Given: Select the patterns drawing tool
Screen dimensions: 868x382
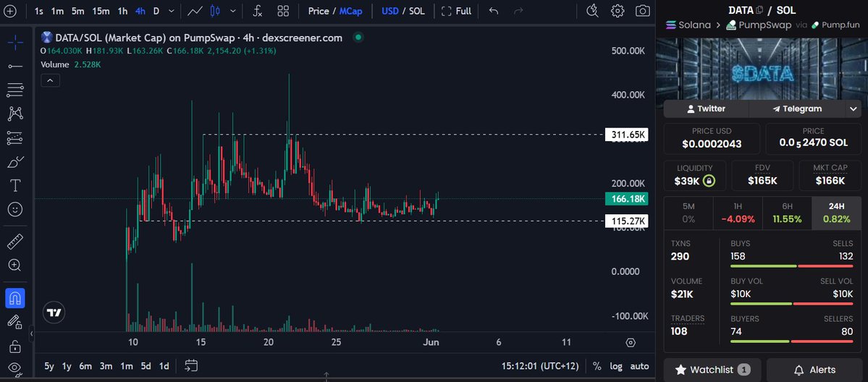Looking at the screenshot, I should (15, 114).
